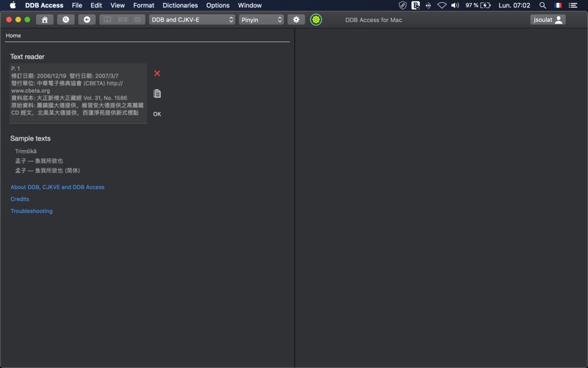588x368 pixels.
Task: Click the shield security icon in menu bar
Action: click(x=402, y=5)
